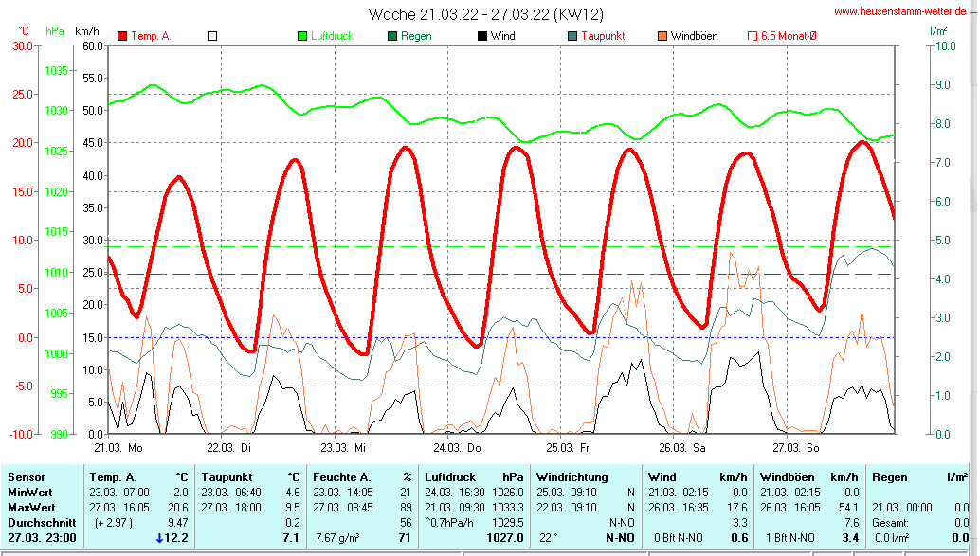980x556 pixels.
Task: Toggle the 6.5 Monat-Ø legend box
Action: pos(753,36)
